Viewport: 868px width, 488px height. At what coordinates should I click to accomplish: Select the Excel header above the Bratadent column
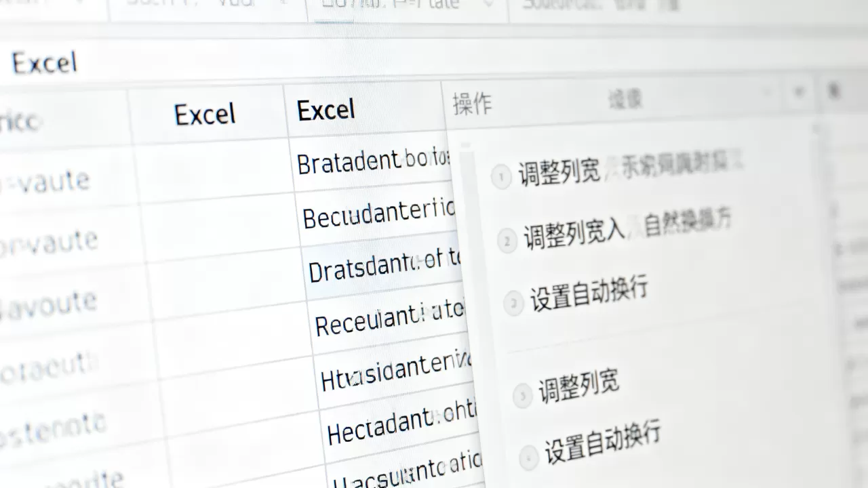point(326,110)
